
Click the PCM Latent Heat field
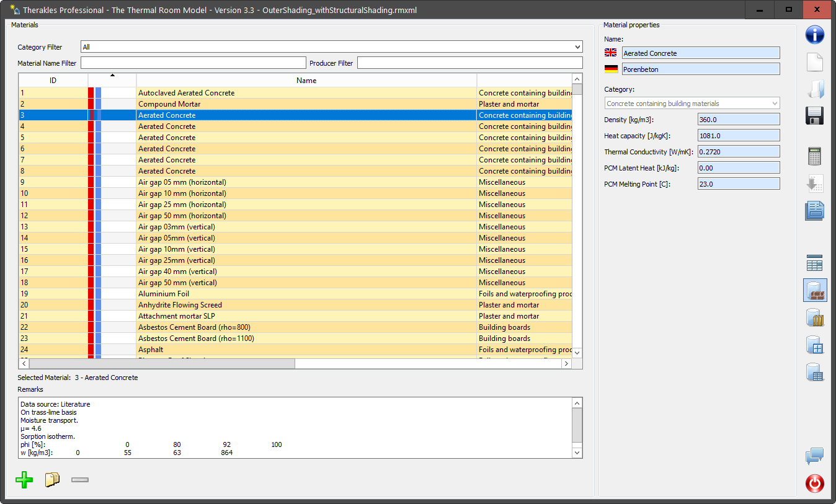pyautogui.click(x=739, y=168)
